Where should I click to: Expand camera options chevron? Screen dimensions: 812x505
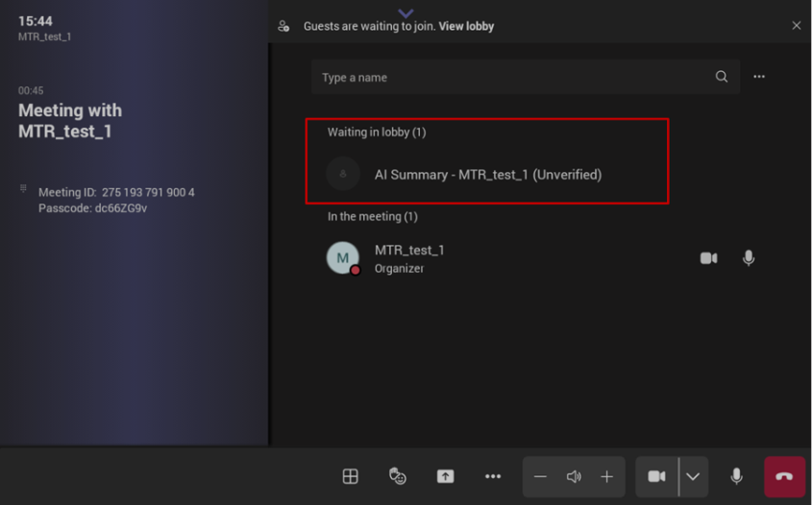[693, 476]
